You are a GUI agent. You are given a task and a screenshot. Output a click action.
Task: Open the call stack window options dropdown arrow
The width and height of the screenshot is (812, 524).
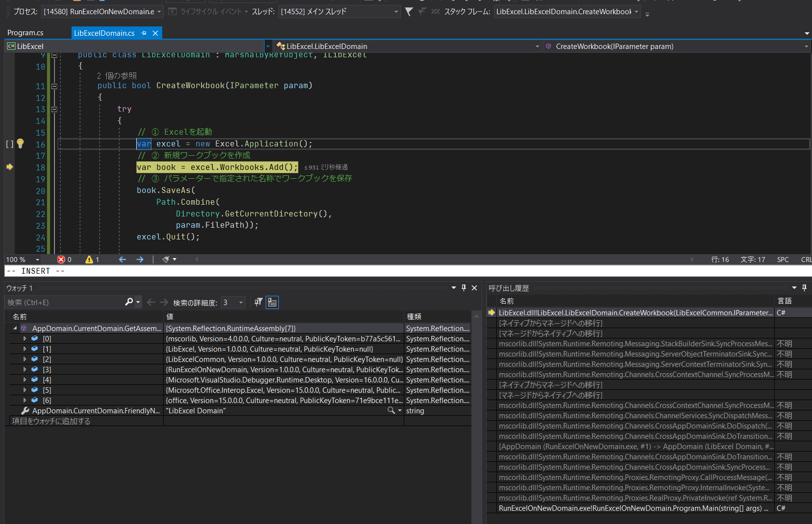pos(794,287)
